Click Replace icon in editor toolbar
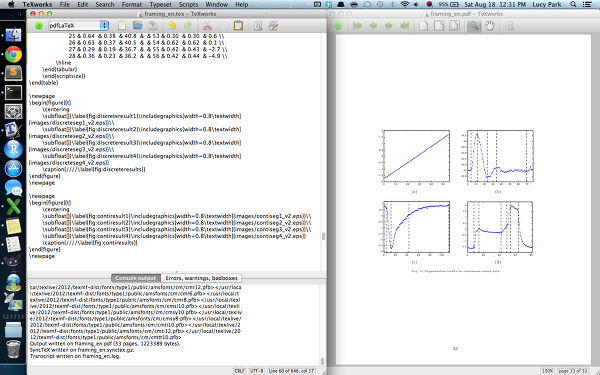The image size is (600, 375). click(x=273, y=26)
